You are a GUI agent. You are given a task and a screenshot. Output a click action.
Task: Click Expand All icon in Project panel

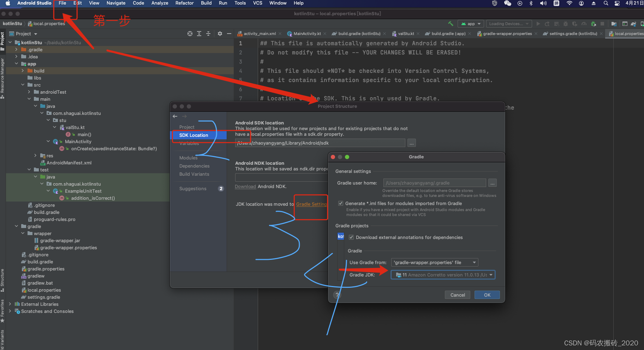coord(199,34)
